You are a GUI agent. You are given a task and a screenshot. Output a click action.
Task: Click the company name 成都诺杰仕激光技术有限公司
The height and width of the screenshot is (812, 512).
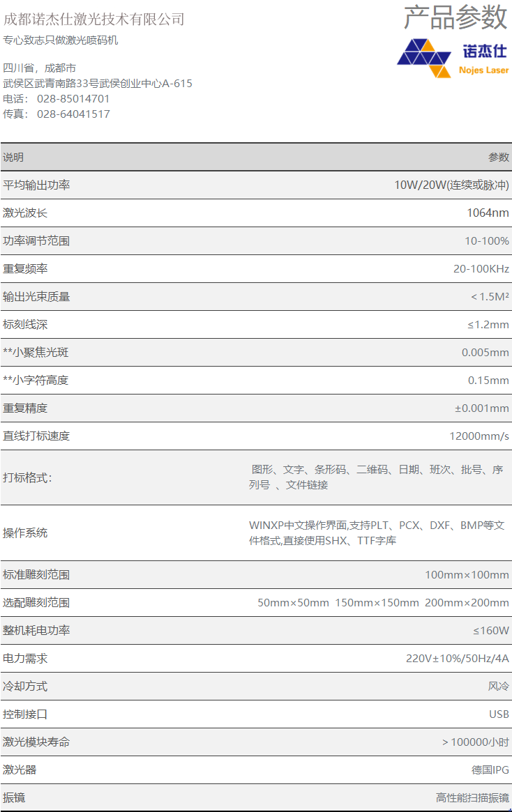click(x=94, y=20)
